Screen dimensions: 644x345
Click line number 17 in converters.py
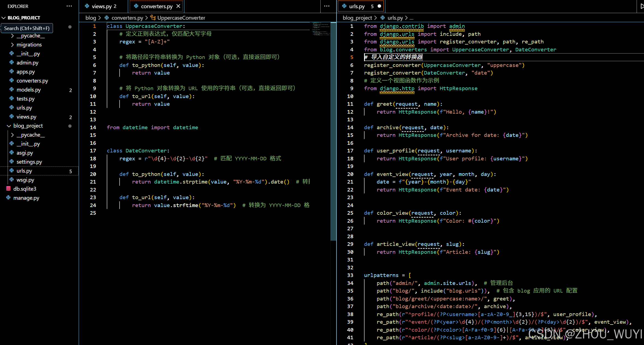point(93,151)
